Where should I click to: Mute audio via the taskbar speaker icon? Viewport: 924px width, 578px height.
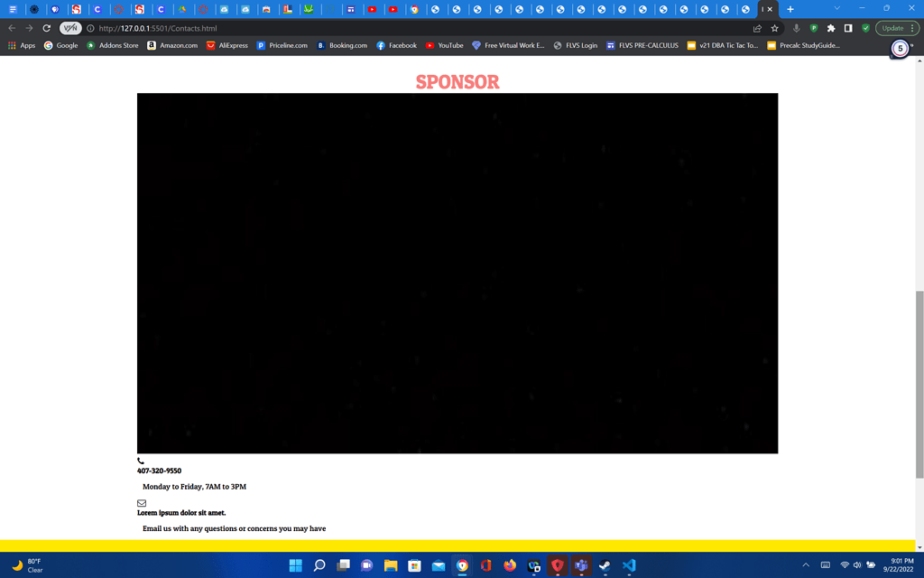click(x=857, y=564)
